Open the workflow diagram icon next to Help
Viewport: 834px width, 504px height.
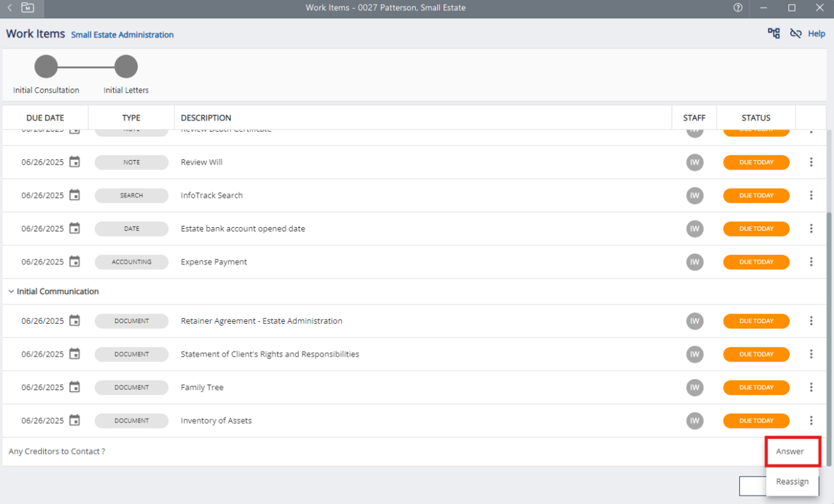pos(774,33)
